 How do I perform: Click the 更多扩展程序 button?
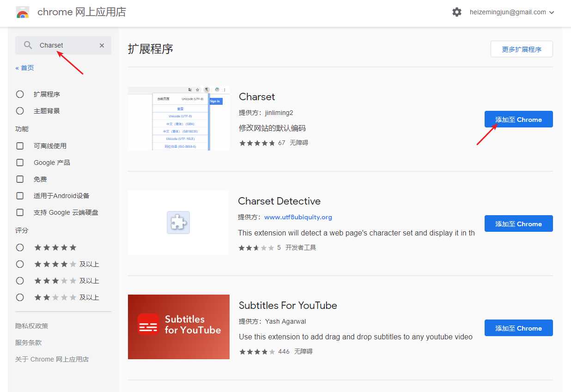tap(522, 49)
